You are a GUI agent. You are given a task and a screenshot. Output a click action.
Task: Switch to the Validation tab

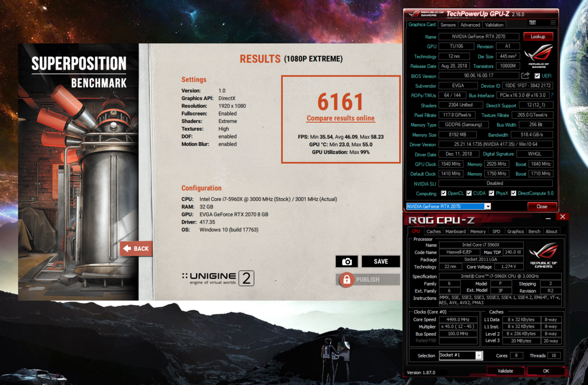point(494,25)
